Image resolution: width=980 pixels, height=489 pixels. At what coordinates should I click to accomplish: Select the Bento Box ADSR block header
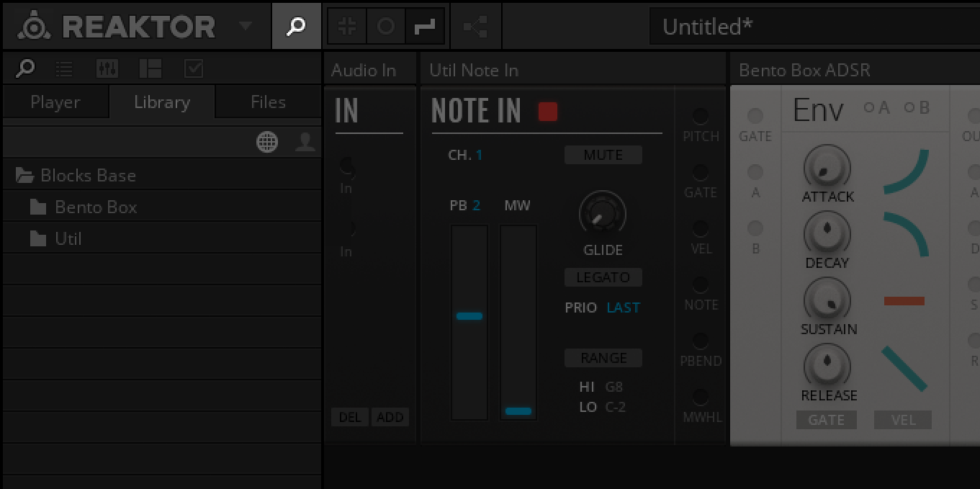click(855, 70)
